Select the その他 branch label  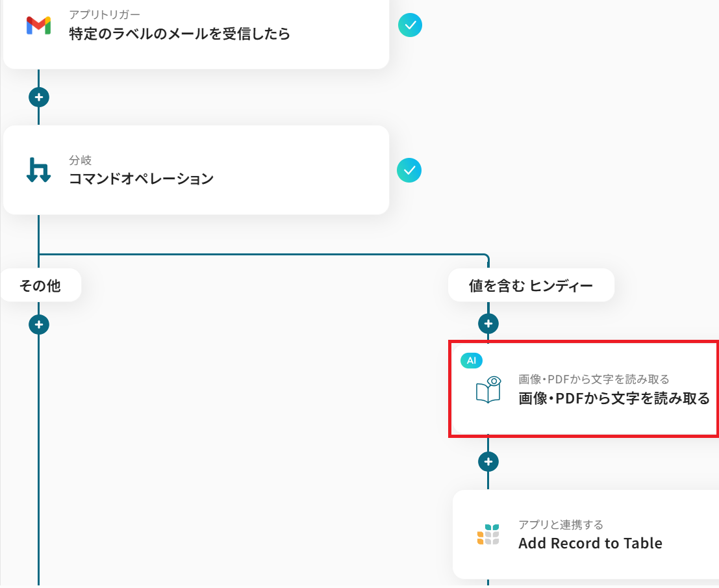click(x=40, y=285)
